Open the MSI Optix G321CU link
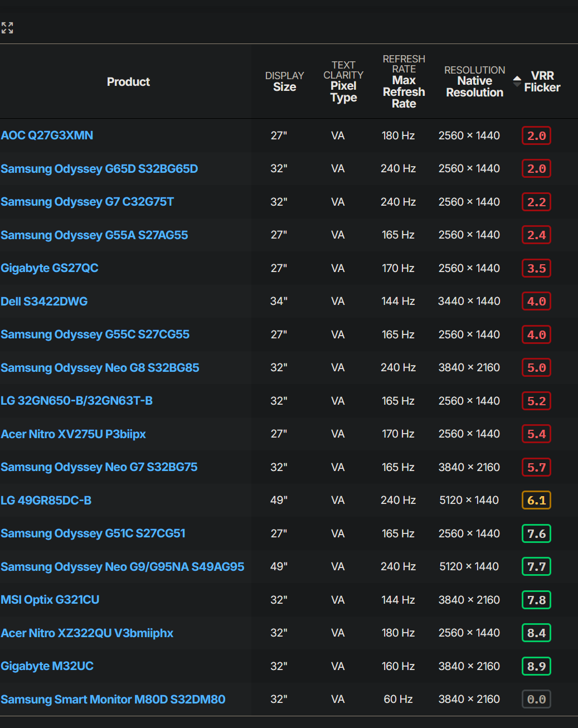578x728 pixels. 50,600
